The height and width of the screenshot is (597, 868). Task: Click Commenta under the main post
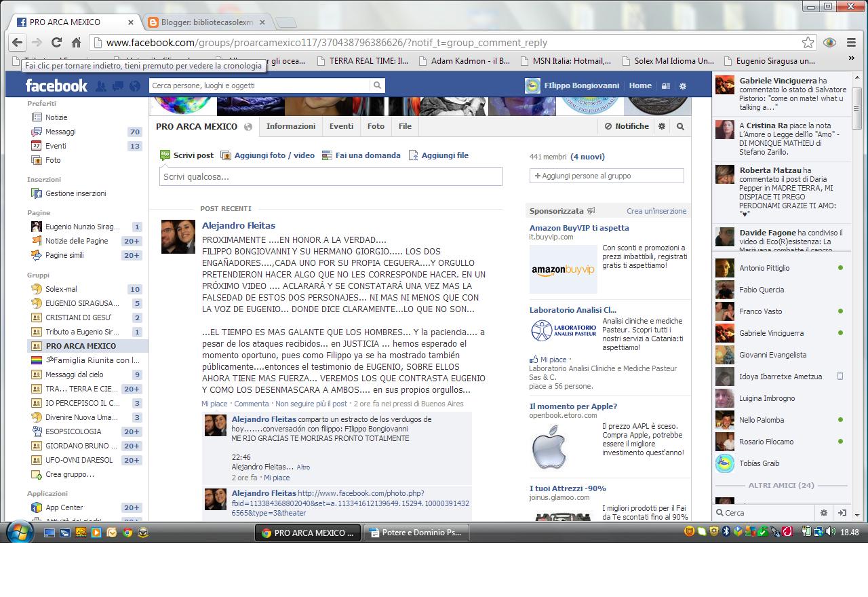252,404
